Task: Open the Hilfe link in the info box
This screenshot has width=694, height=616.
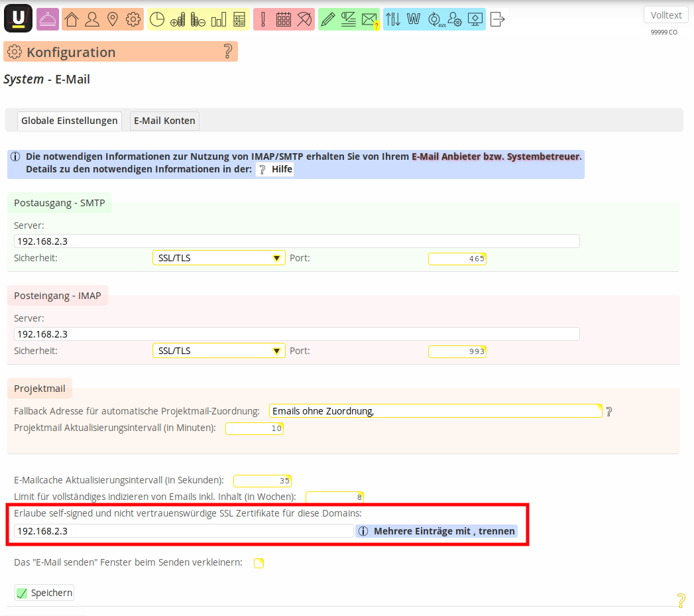Action: point(275,169)
